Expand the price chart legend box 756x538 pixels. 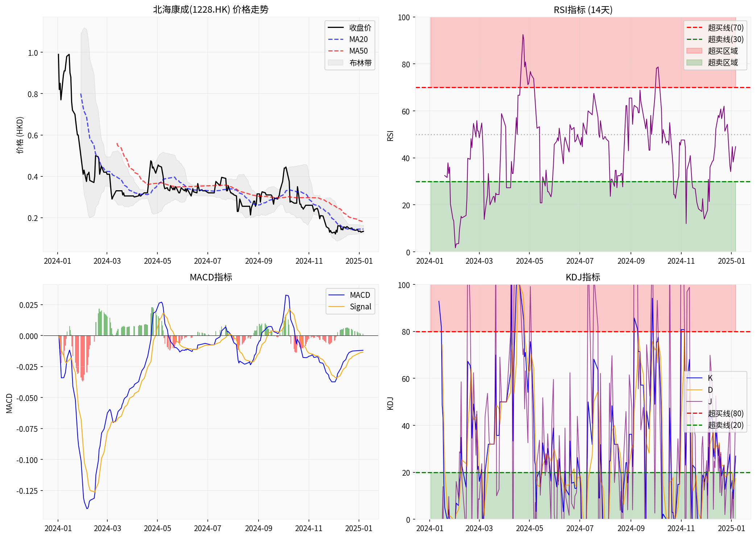pyautogui.click(x=350, y=45)
